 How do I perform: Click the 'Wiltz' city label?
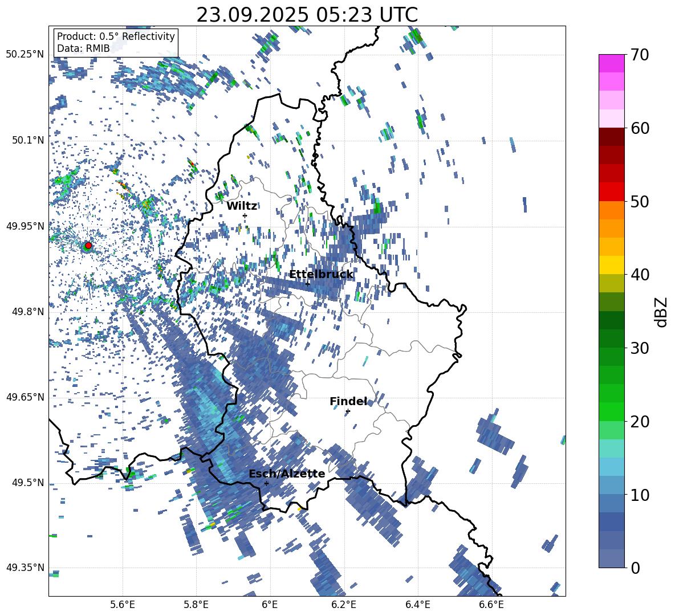pyautogui.click(x=242, y=206)
